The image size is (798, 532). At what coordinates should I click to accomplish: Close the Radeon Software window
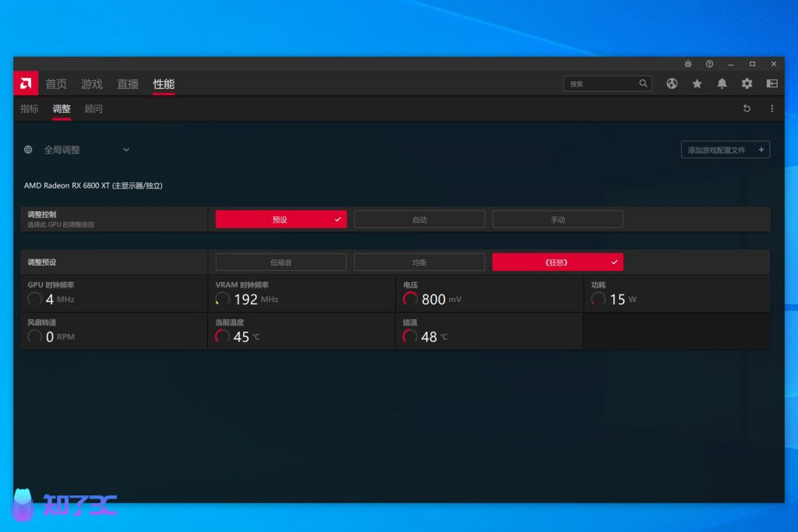(774, 64)
